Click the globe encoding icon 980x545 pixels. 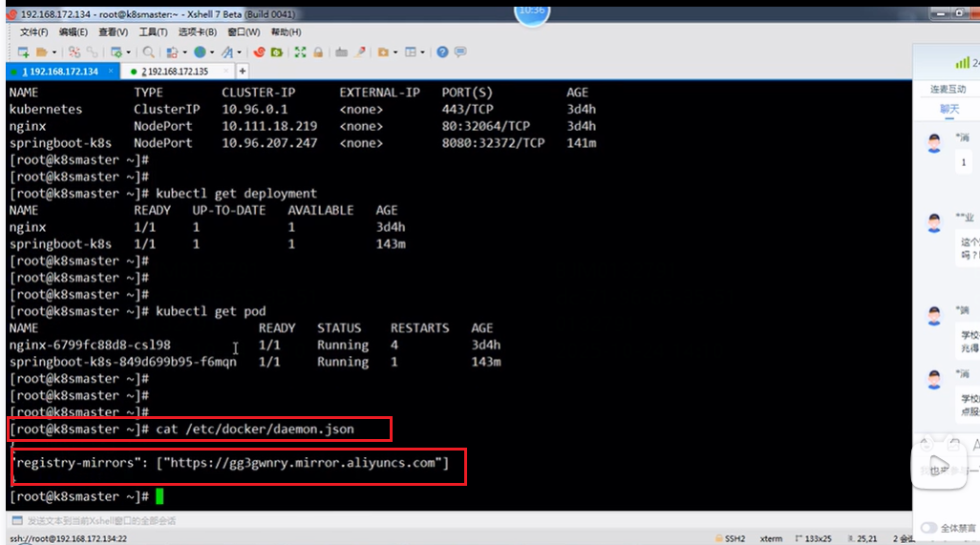pos(200,52)
